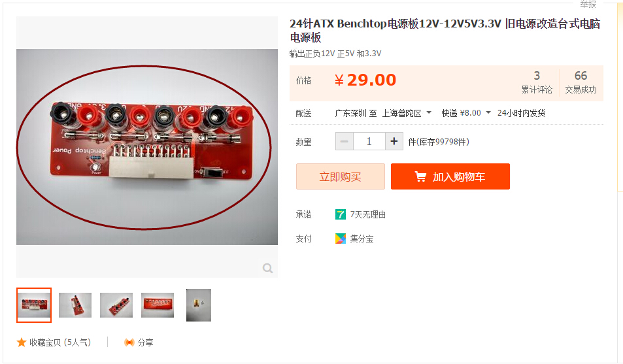623x364 pixels.
Task: Increase quantity with the plus button
Action: click(394, 141)
